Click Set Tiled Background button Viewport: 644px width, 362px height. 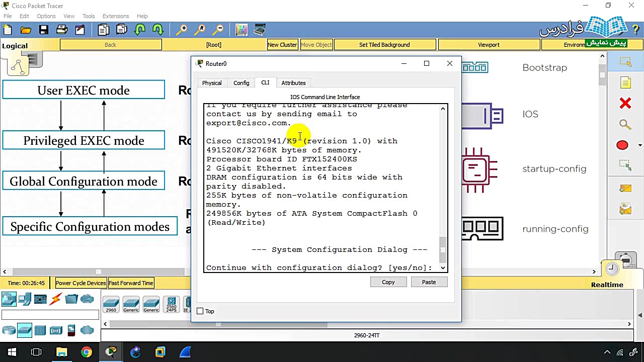tap(384, 45)
